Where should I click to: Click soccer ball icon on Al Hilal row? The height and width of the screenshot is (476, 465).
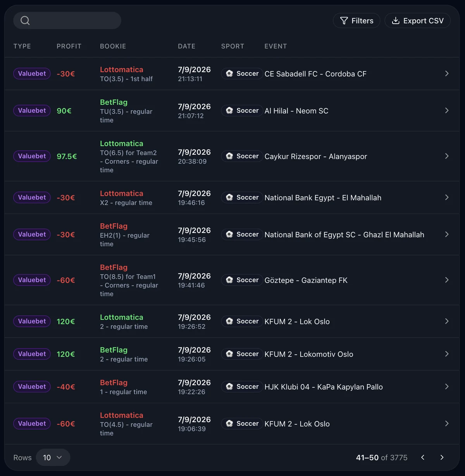[x=229, y=110]
